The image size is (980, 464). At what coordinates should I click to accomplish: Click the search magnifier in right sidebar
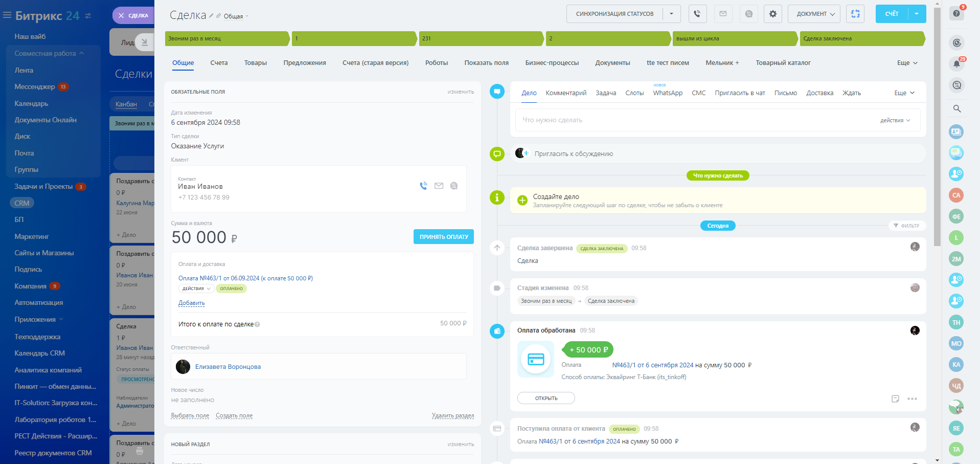(956, 108)
